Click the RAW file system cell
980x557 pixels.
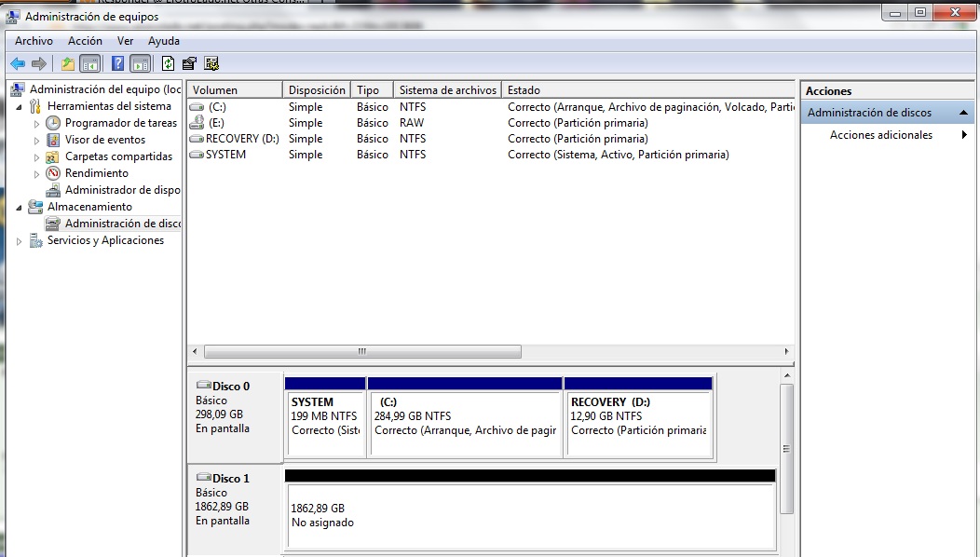412,123
